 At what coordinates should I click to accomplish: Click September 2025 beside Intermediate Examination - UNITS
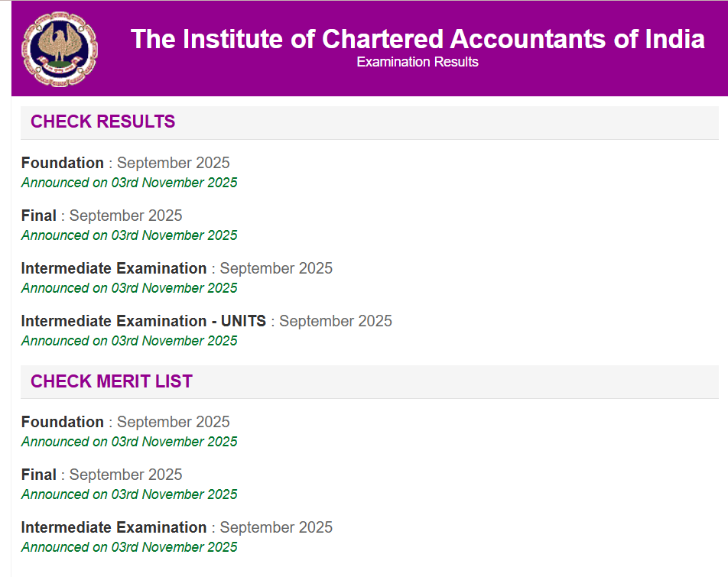[336, 321]
